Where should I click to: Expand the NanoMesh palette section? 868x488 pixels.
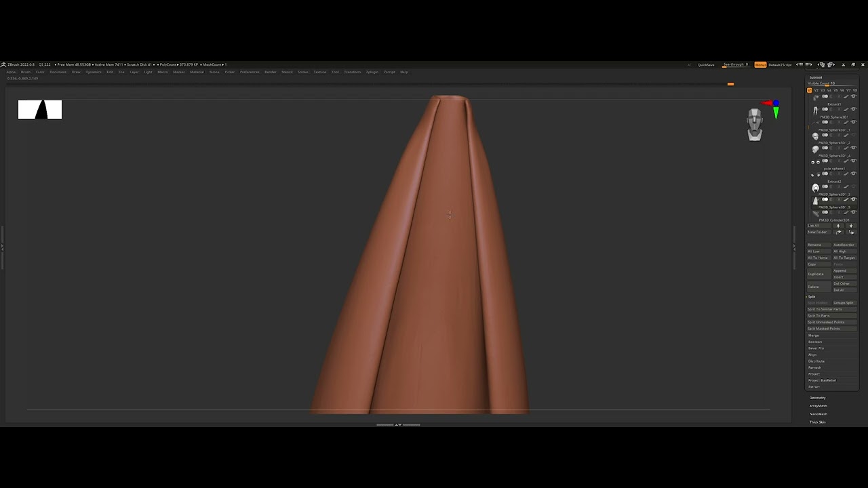tap(818, 414)
